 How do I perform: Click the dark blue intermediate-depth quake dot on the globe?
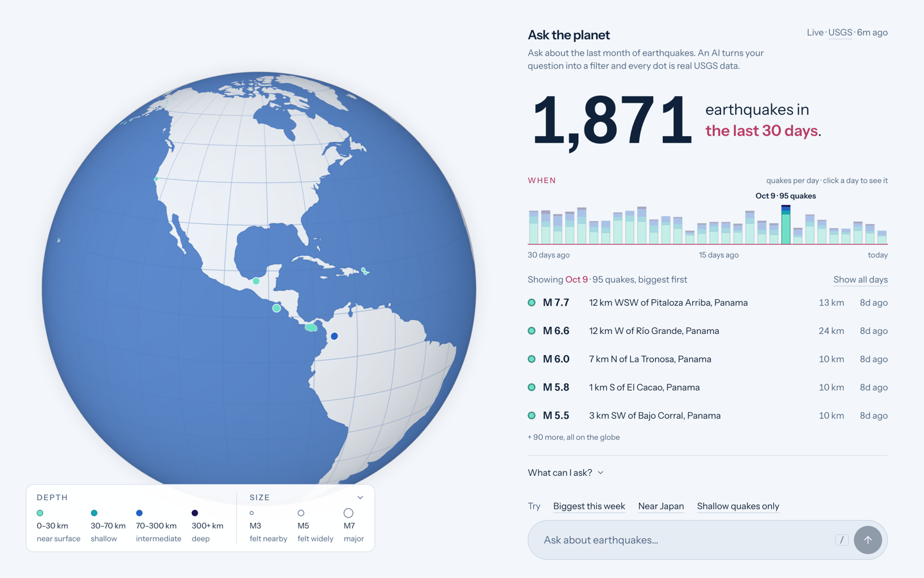[334, 336]
